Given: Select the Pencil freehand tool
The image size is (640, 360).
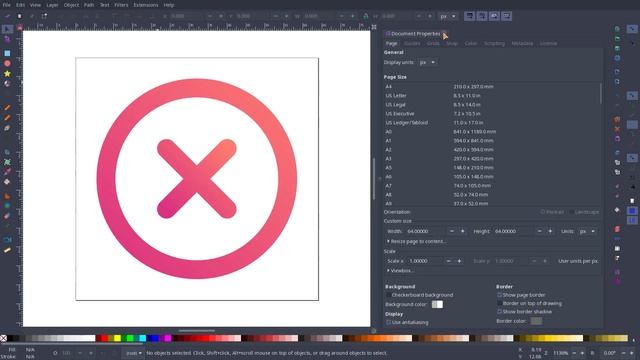Looking at the screenshot, I should pyautogui.click(x=7, y=108).
